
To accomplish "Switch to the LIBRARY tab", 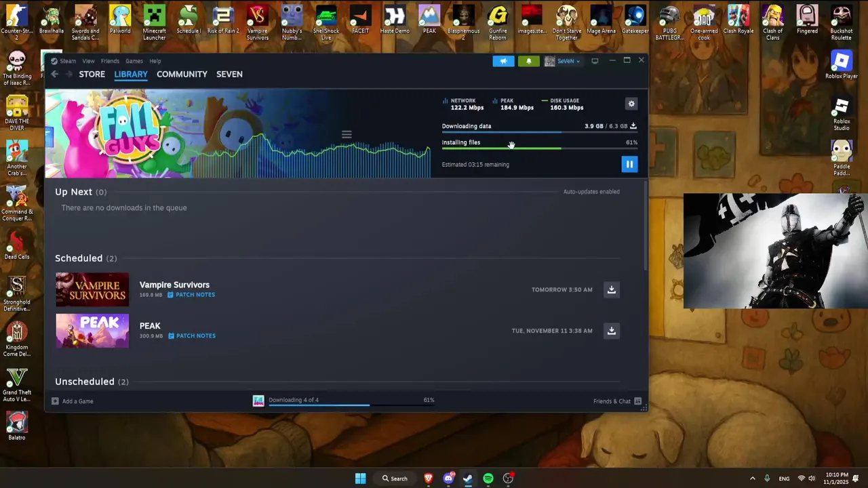I will [131, 74].
